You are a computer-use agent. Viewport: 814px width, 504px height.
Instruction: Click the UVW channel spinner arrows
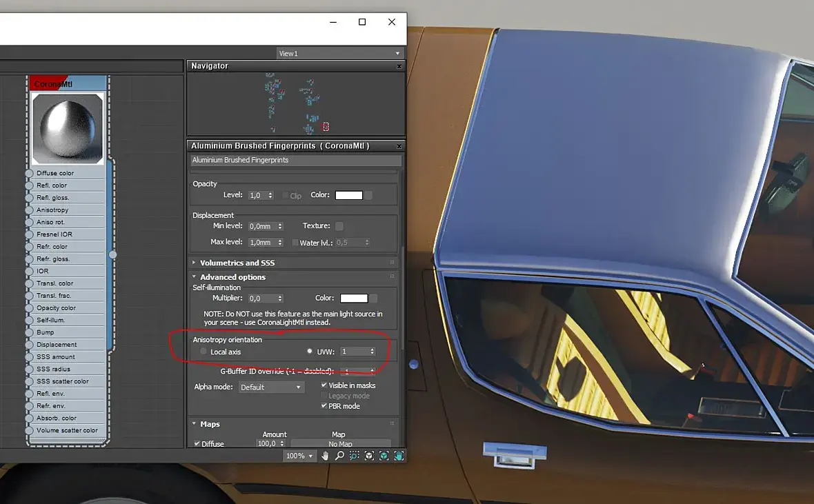point(373,352)
